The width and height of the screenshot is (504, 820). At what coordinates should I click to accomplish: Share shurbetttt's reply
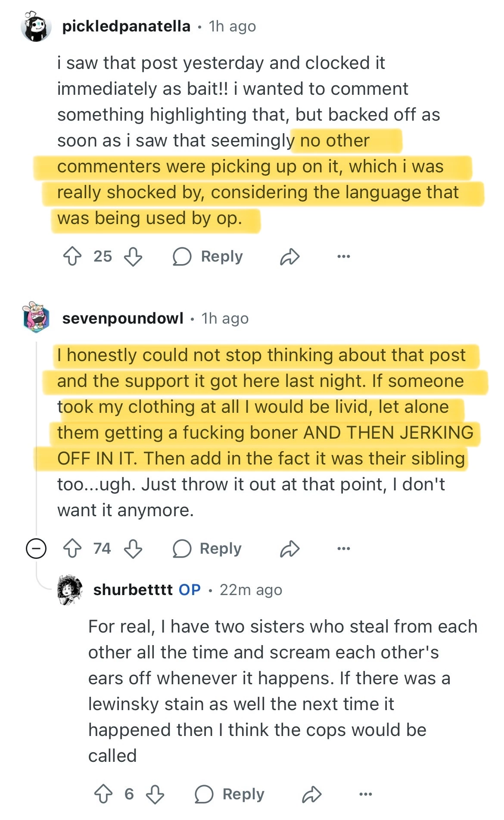coord(311,795)
